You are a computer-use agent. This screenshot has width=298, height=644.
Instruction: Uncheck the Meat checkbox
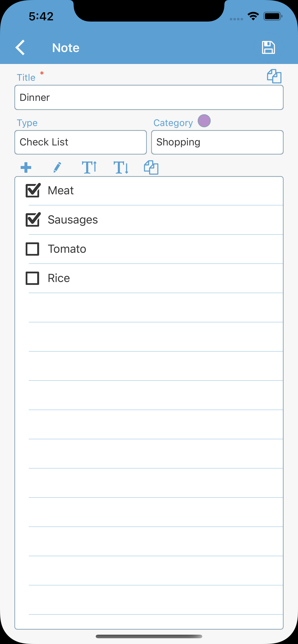pos(33,190)
